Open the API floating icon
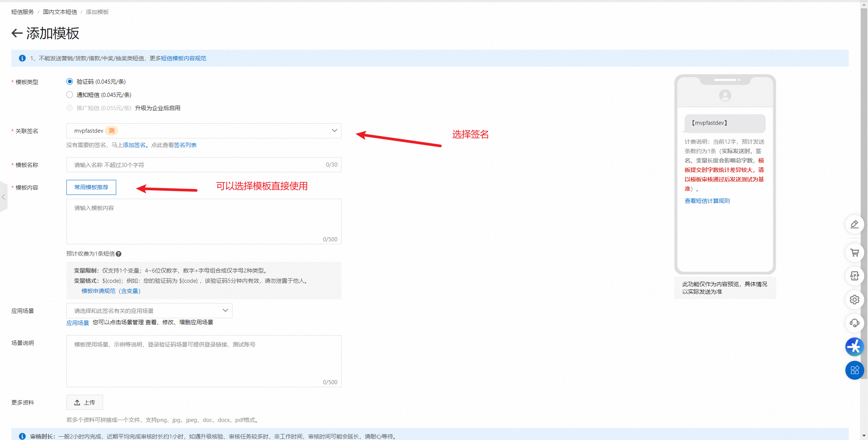Image resolution: width=868 pixels, height=440 pixels. 854,276
